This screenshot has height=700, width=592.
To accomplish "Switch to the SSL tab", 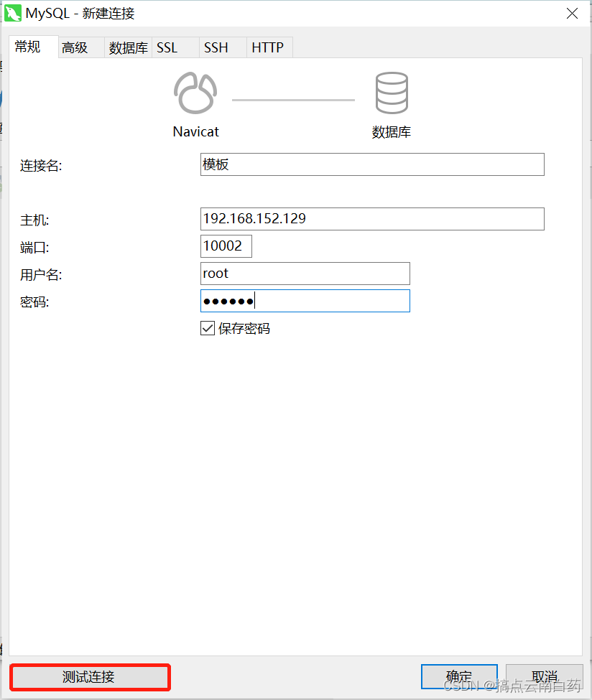I will click(x=175, y=48).
